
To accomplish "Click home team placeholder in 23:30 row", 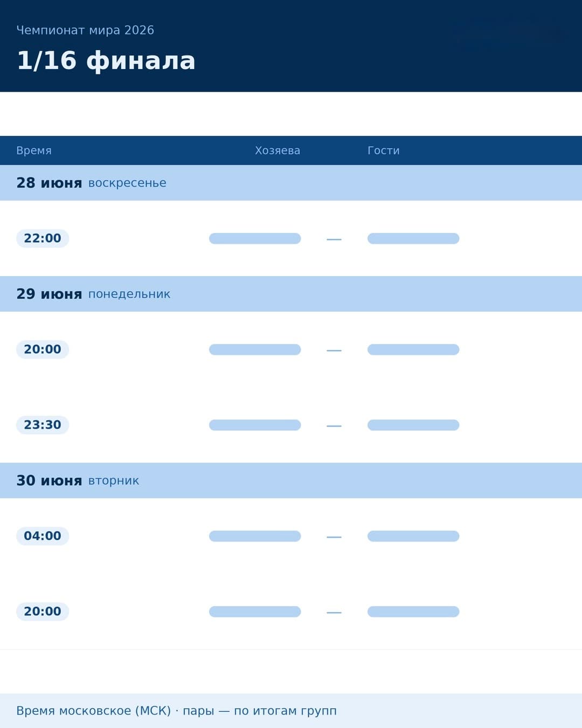I will click(x=255, y=425).
